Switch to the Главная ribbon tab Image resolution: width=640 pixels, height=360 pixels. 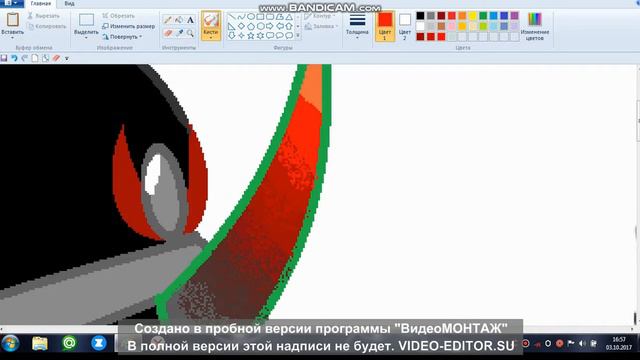pyautogui.click(x=41, y=3)
